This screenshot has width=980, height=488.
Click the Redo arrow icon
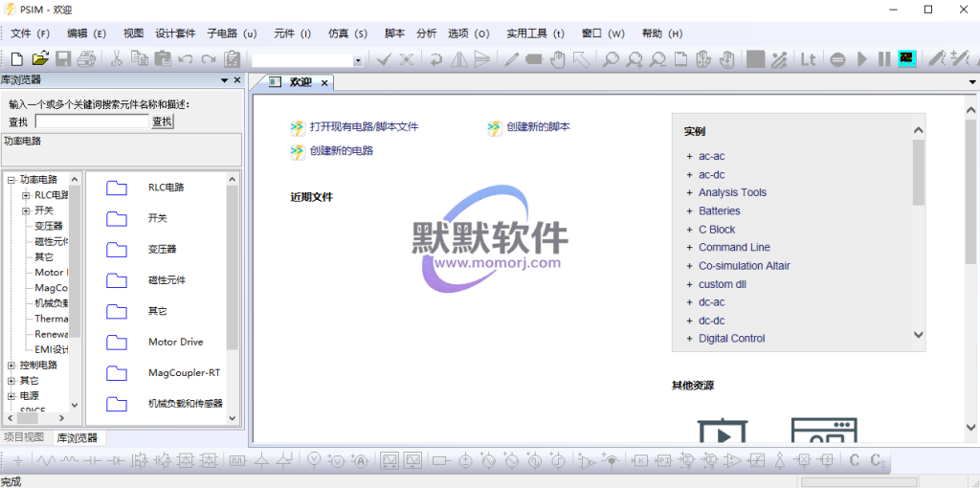pyautogui.click(x=208, y=59)
